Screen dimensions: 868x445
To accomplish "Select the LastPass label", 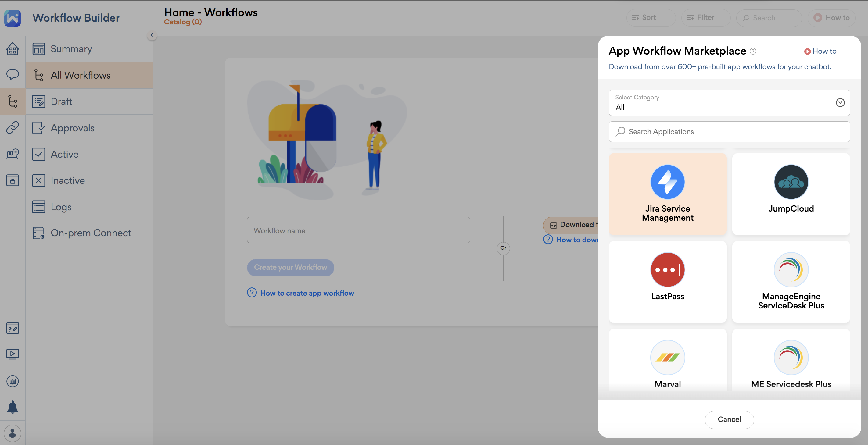I will click(667, 297).
